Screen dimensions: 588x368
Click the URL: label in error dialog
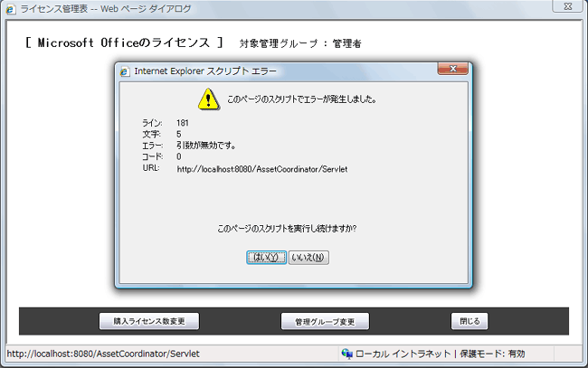tap(151, 168)
